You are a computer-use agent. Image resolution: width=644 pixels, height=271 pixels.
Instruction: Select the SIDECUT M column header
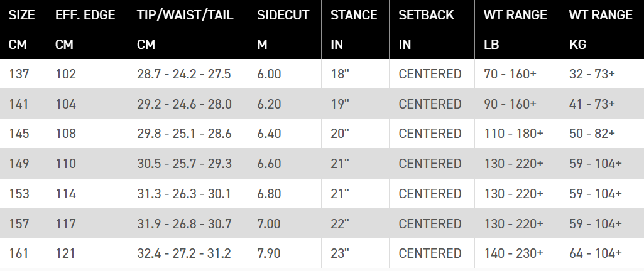[285, 29]
